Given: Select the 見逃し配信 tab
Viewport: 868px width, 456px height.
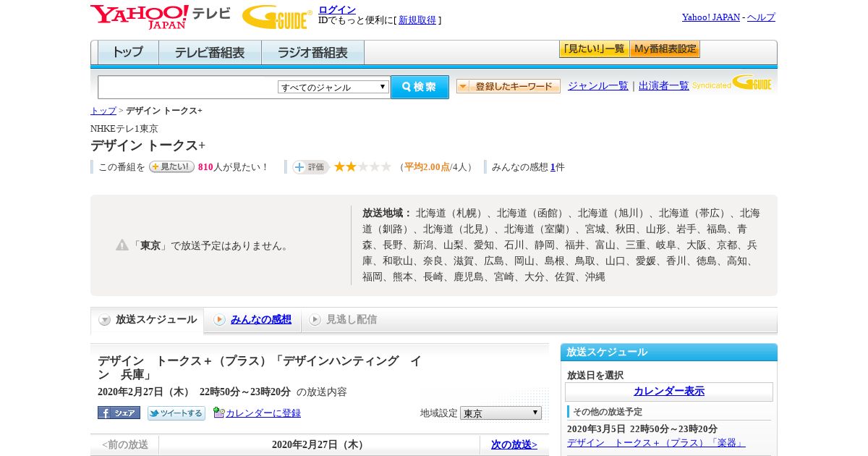Looking at the screenshot, I should (352, 319).
